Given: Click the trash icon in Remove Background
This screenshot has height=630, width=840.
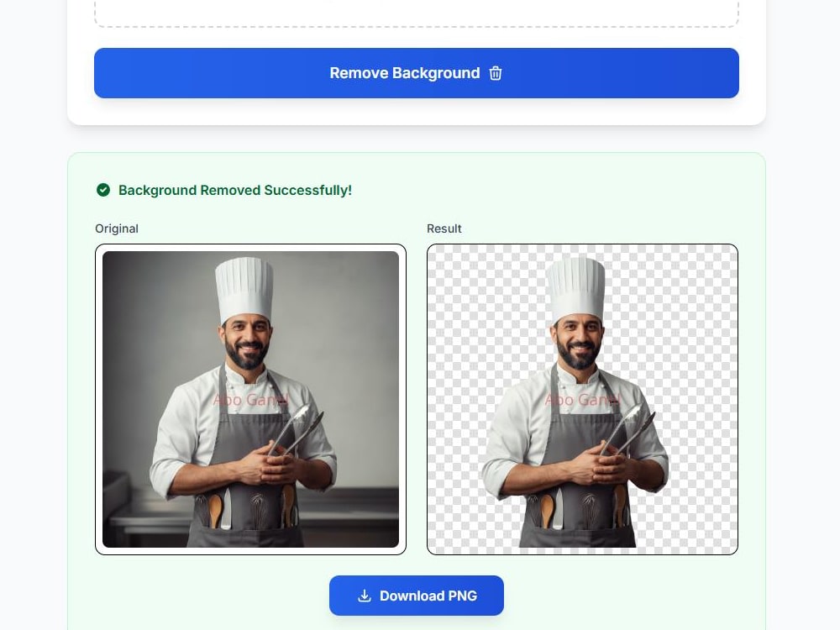Looking at the screenshot, I should pyautogui.click(x=496, y=73).
